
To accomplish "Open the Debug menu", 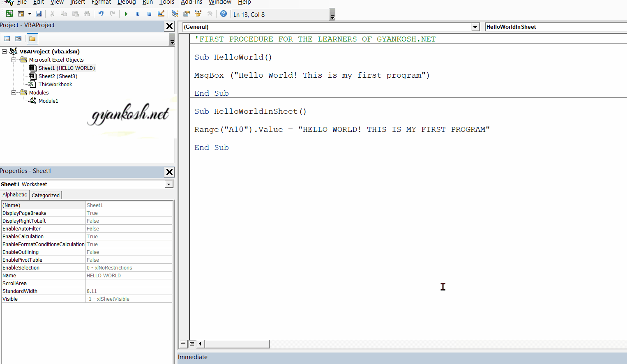I will 126,2.
